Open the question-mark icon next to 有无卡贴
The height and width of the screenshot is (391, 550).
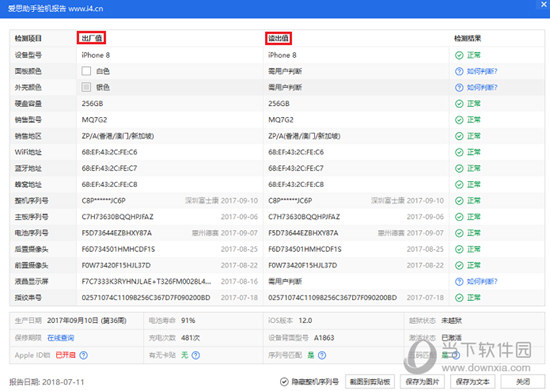point(196,355)
